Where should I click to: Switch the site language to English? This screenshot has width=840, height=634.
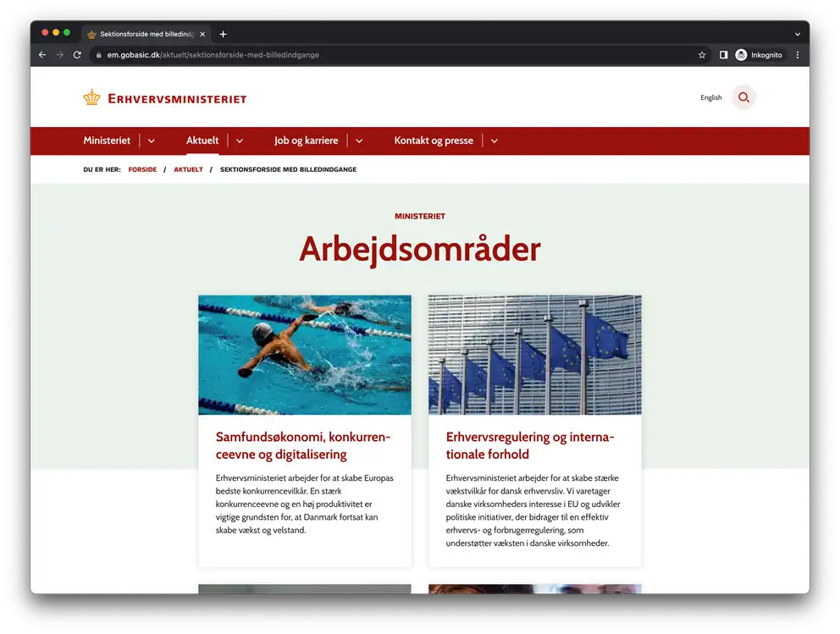coord(711,97)
